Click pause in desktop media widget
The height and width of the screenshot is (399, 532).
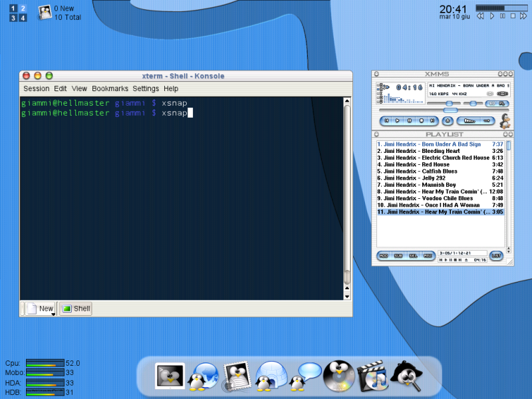[503, 16]
